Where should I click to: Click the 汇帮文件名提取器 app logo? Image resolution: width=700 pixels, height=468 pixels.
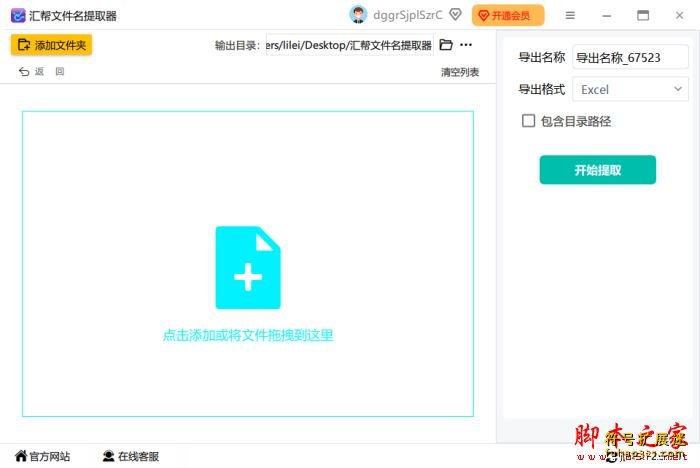(x=18, y=16)
